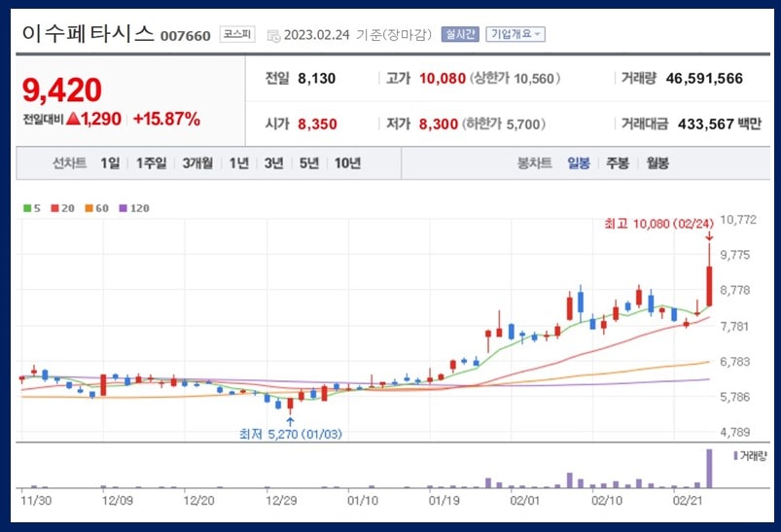Image resolution: width=781 pixels, height=532 pixels.
Task: Switch to 일봉 candlestick chart
Action: 579,162
